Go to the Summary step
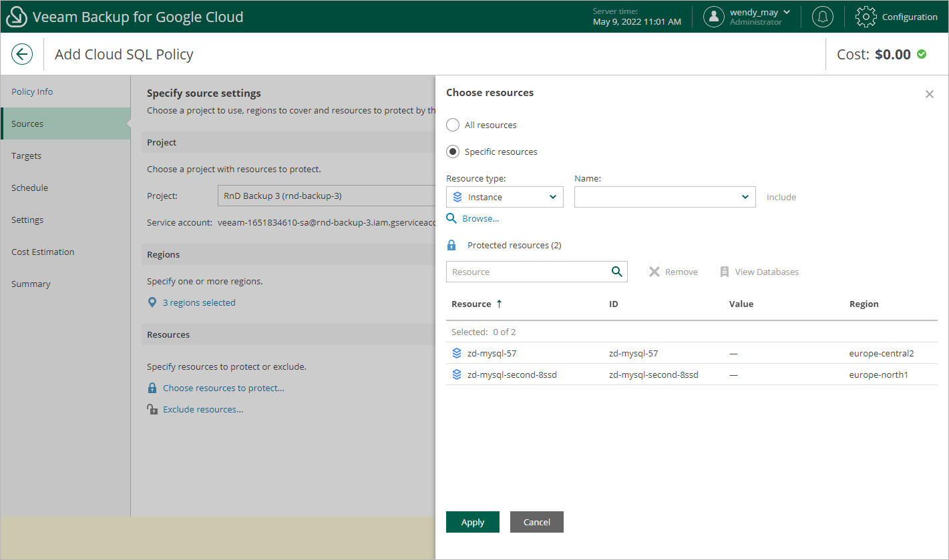949x560 pixels. pyautogui.click(x=31, y=284)
